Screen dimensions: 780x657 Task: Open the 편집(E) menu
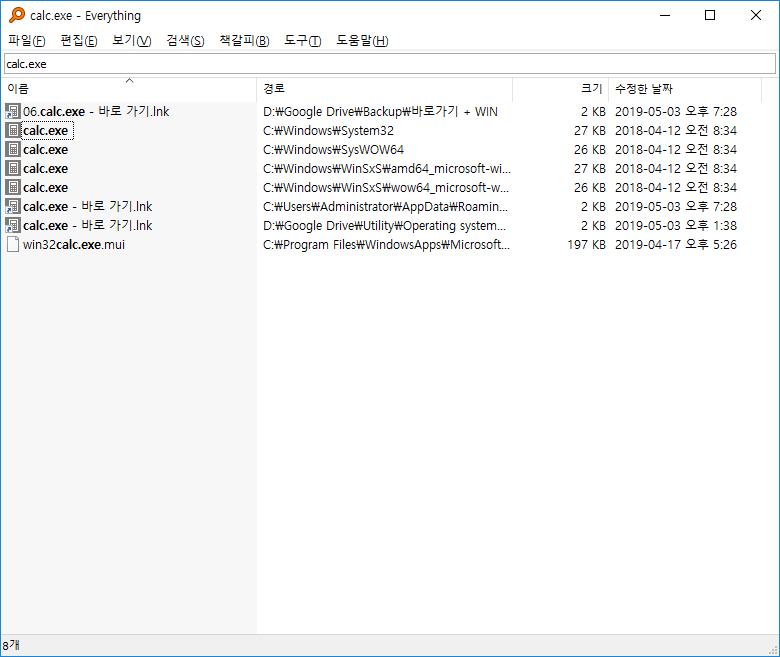[79, 41]
